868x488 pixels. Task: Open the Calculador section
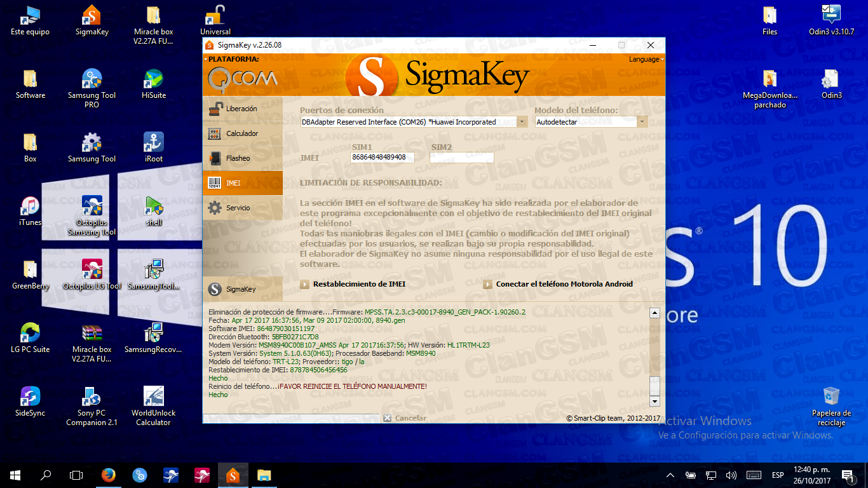point(243,133)
